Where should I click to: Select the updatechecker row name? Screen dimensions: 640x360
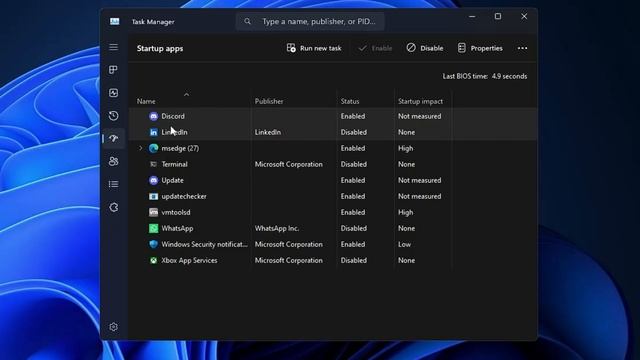(x=184, y=196)
